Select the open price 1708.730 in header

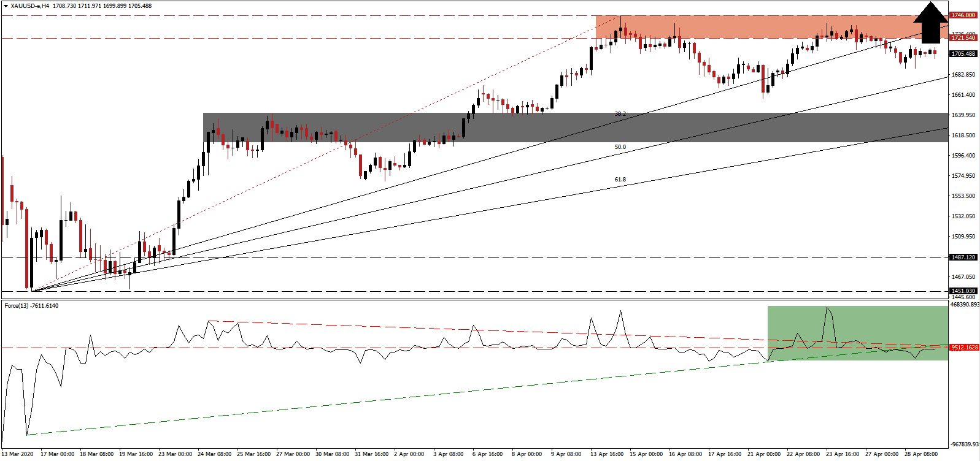[x=64, y=6]
